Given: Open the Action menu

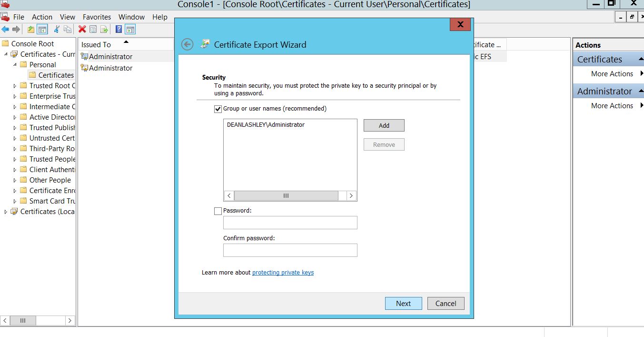Looking at the screenshot, I should (x=42, y=17).
